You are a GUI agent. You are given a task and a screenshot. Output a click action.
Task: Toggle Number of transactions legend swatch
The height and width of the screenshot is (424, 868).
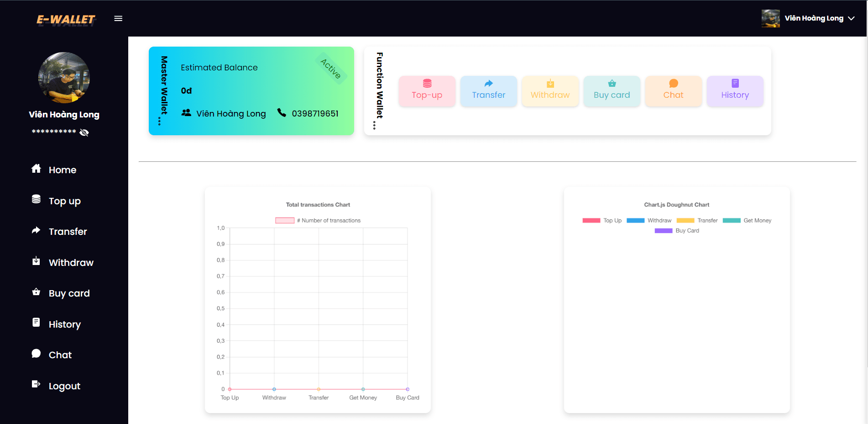click(x=285, y=220)
